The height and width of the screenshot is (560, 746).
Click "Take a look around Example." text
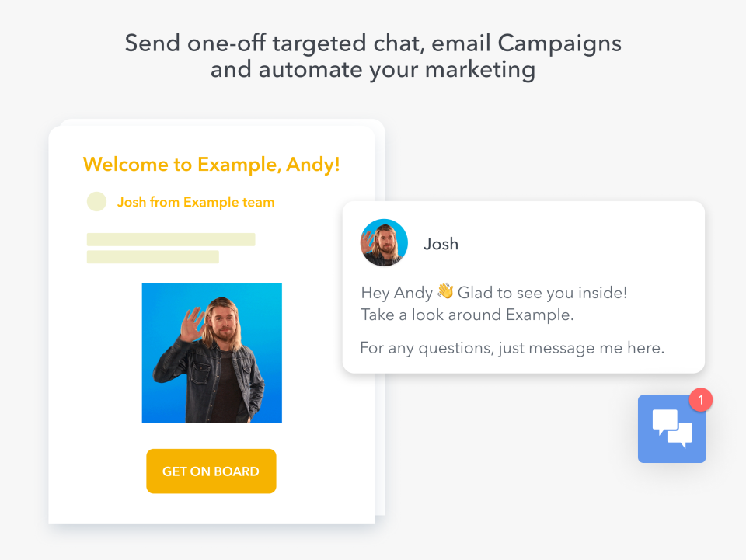pos(467,315)
